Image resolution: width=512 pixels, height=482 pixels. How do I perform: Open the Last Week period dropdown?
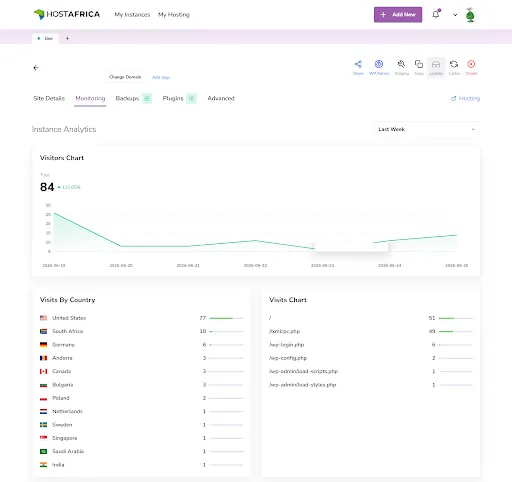427,129
